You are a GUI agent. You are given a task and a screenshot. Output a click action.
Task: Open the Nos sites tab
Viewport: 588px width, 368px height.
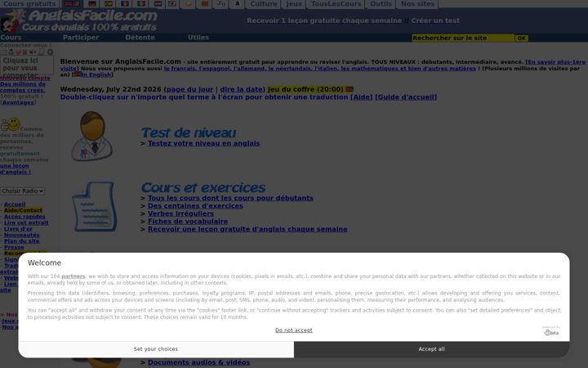click(x=417, y=4)
